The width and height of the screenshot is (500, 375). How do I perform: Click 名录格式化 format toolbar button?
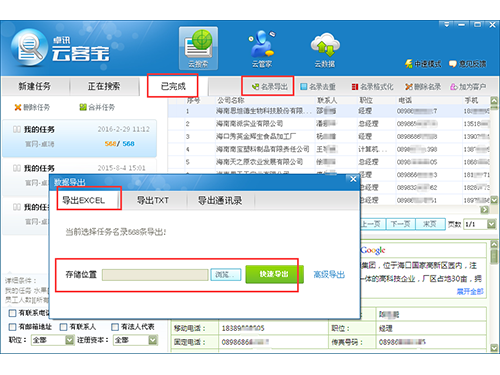(x=372, y=87)
